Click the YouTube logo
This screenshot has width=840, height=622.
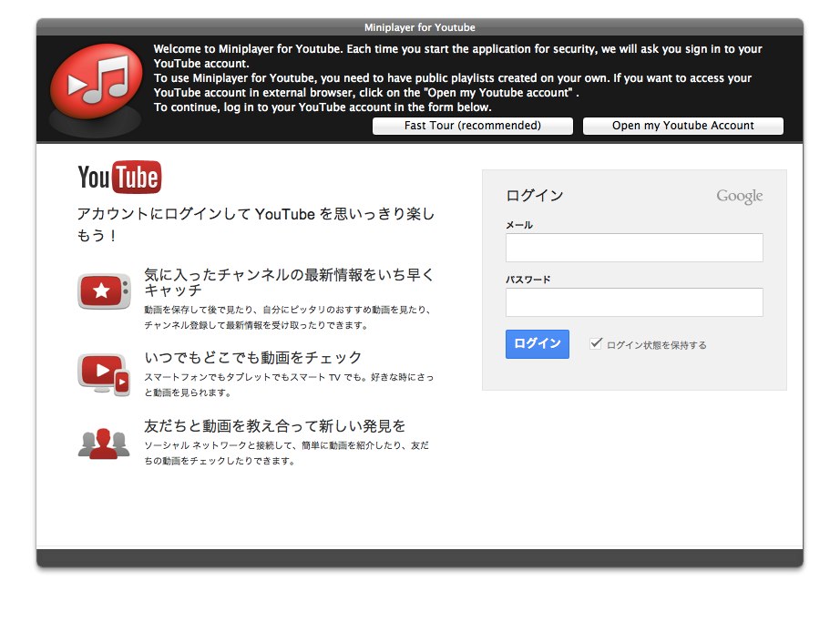119,177
